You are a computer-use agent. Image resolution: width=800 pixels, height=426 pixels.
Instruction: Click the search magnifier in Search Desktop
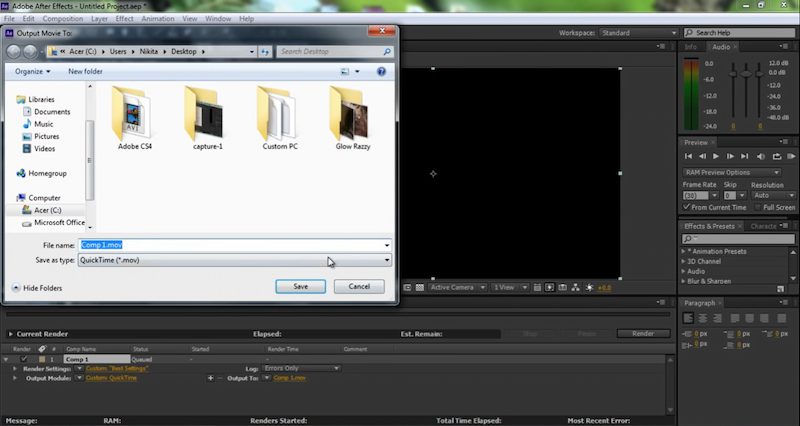387,52
